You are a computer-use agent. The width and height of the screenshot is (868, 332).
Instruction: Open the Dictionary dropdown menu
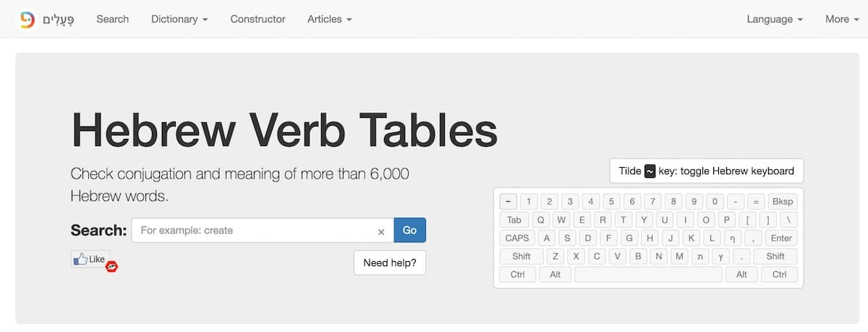(x=179, y=19)
